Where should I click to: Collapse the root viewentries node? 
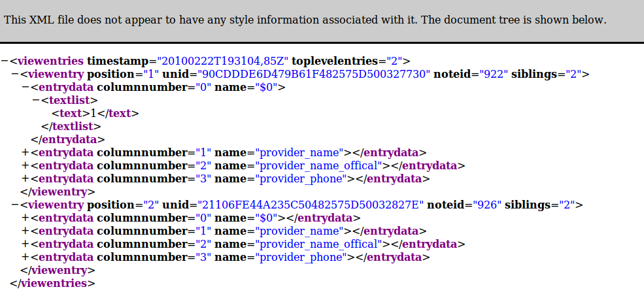[x=5, y=61]
